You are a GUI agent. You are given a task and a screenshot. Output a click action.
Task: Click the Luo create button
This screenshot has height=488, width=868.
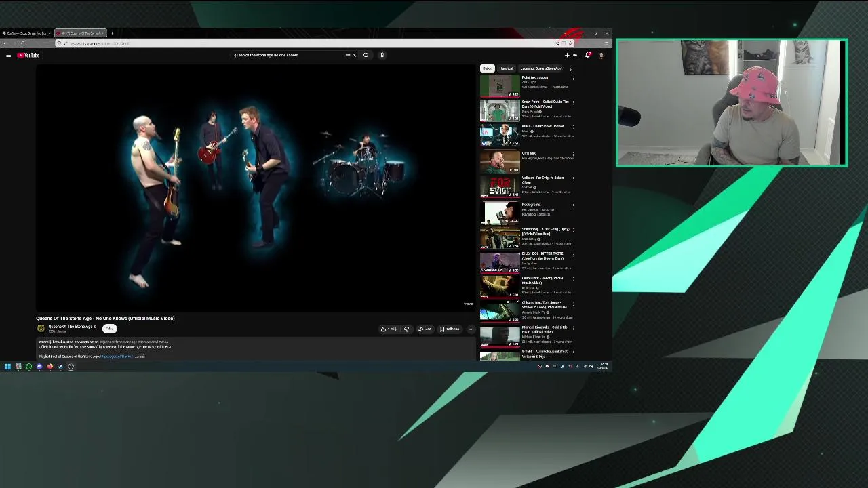571,55
